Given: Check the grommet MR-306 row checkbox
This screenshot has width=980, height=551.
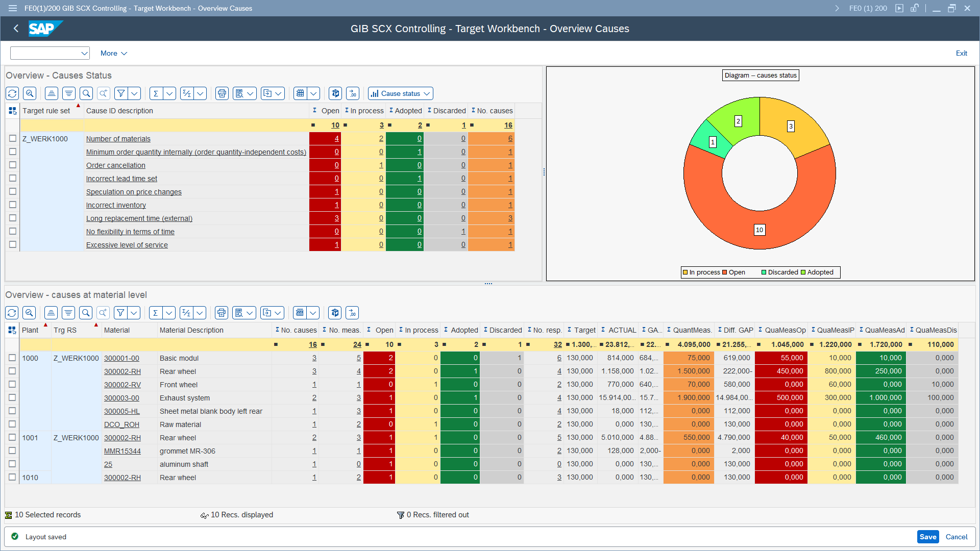Looking at the screenshot, I should point(12,450).
